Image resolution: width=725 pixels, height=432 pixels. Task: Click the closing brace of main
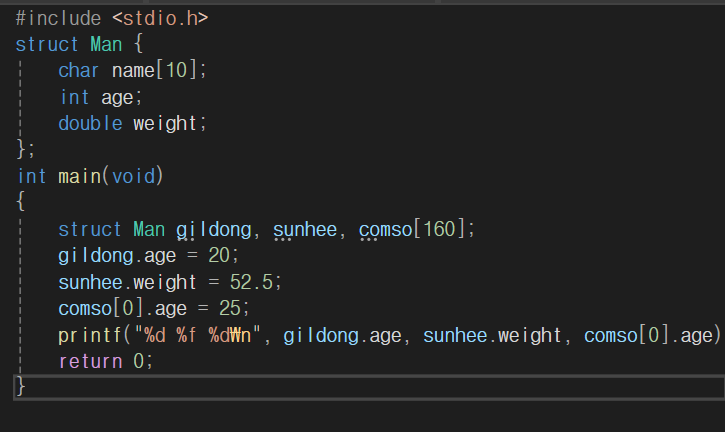[x=21, y=387]
